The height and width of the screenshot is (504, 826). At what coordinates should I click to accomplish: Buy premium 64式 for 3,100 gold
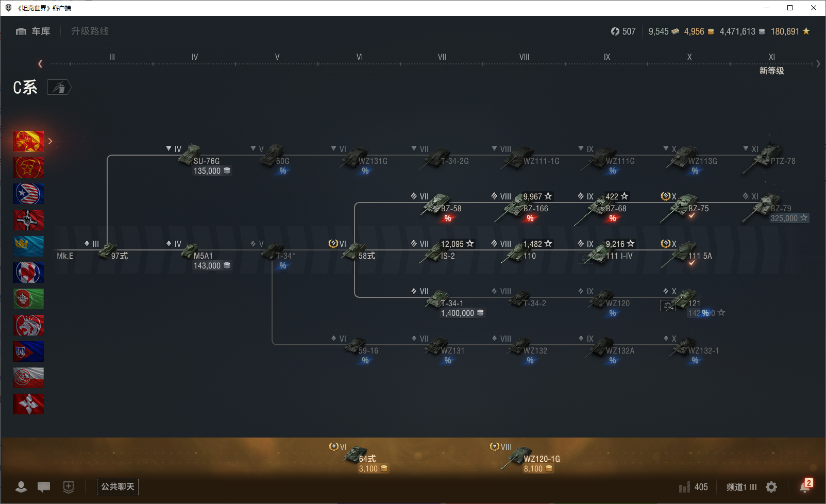[x=373, y=469]
